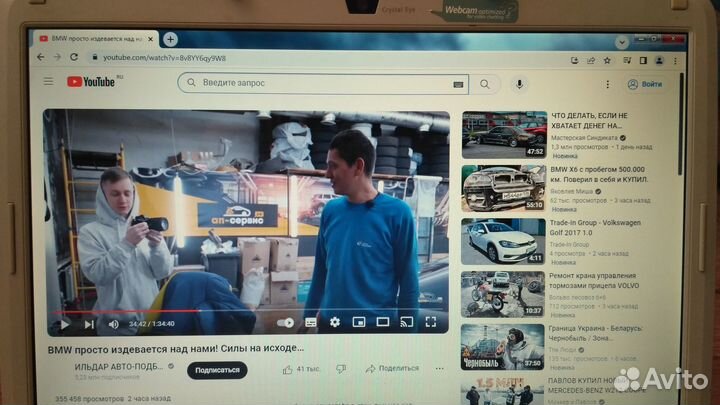Open more actions ellipsis below video
Image resolution: width=720 pixels, height=405 pixels.
coord(439,368)
